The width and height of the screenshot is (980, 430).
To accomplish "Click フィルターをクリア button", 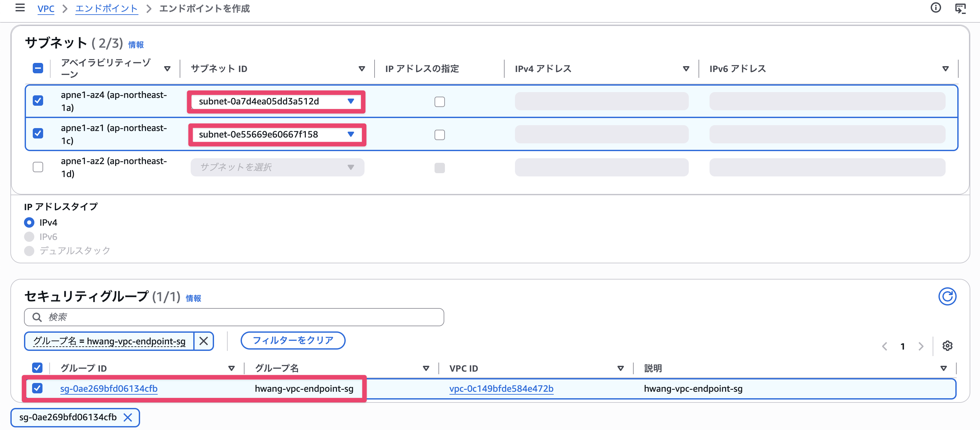I will click(293, 340).
